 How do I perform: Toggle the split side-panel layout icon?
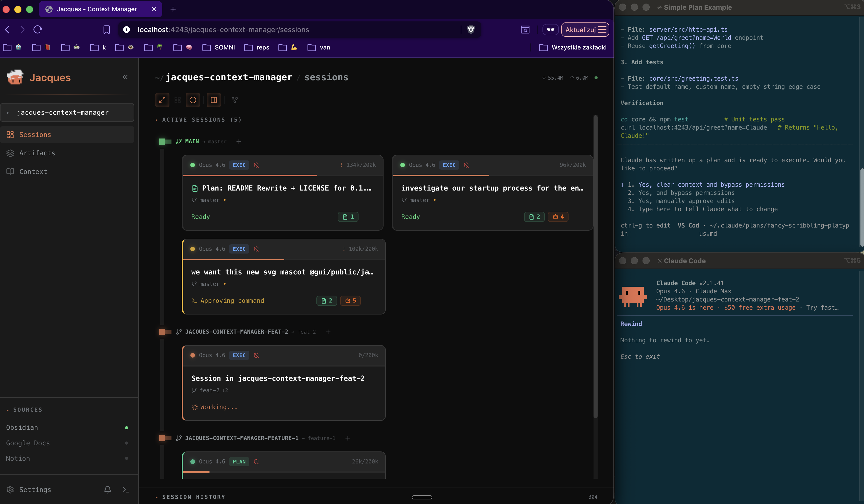tap(214, 100)
